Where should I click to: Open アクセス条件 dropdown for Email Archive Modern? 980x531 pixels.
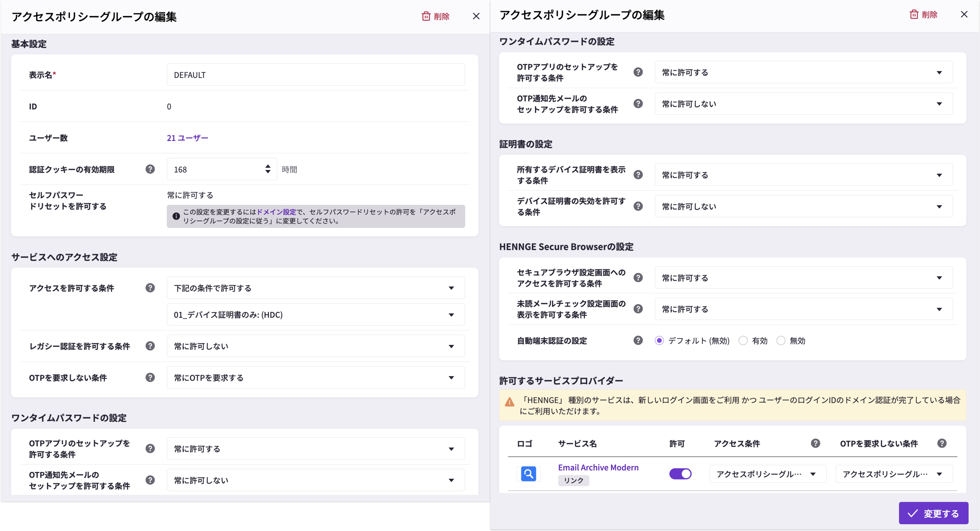point(768,474)
